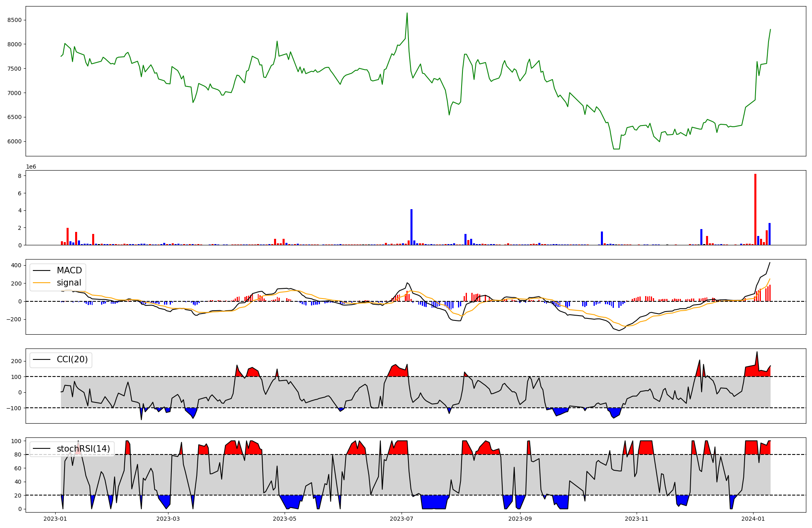Click the -100 tick on CCI axis
Viewport: 812px width, 528px height.
pos(15,408)
